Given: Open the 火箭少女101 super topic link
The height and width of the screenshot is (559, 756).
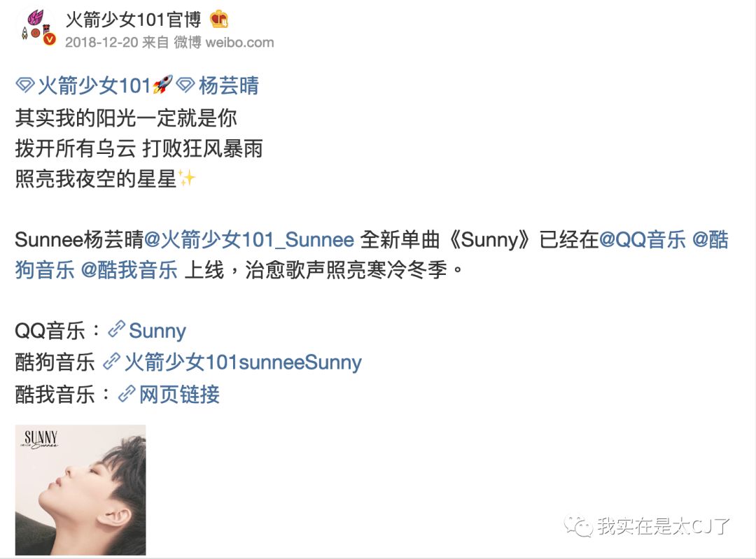Looking at the screenshot, I should coord(94,86).
